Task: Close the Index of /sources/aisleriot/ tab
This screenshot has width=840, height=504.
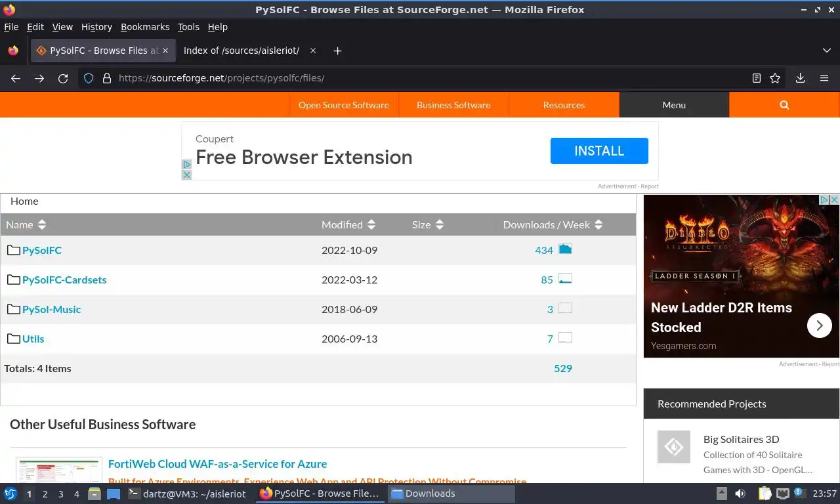Action: click(x=312, y=51)
